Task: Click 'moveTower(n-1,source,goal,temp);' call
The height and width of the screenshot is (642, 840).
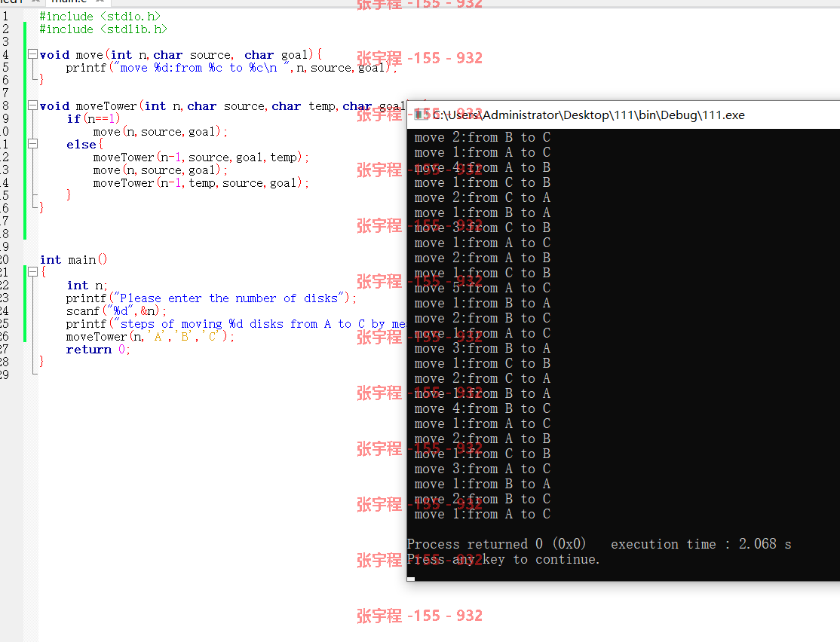Action: pyautogui.click(x=201, y=157)
